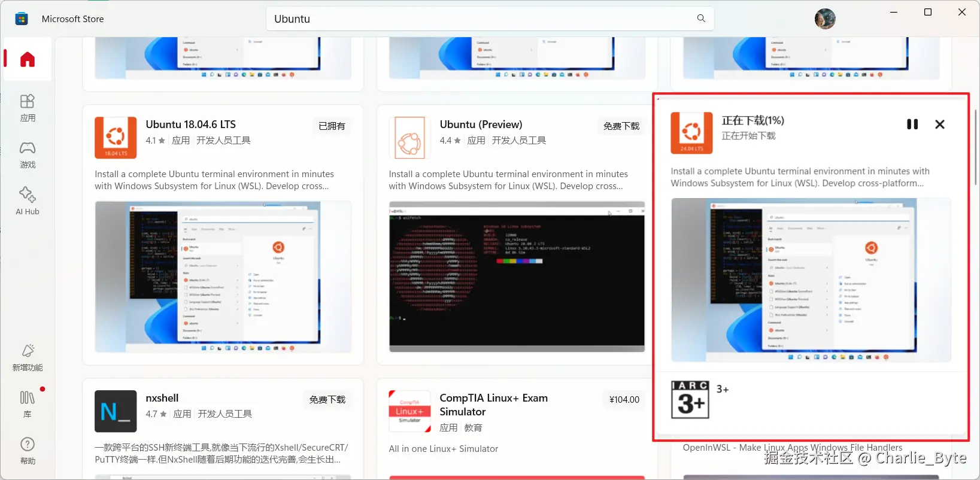Open the user profile avatar
Viewport: 980px width, 480px height.
click(x=825, y=19)
